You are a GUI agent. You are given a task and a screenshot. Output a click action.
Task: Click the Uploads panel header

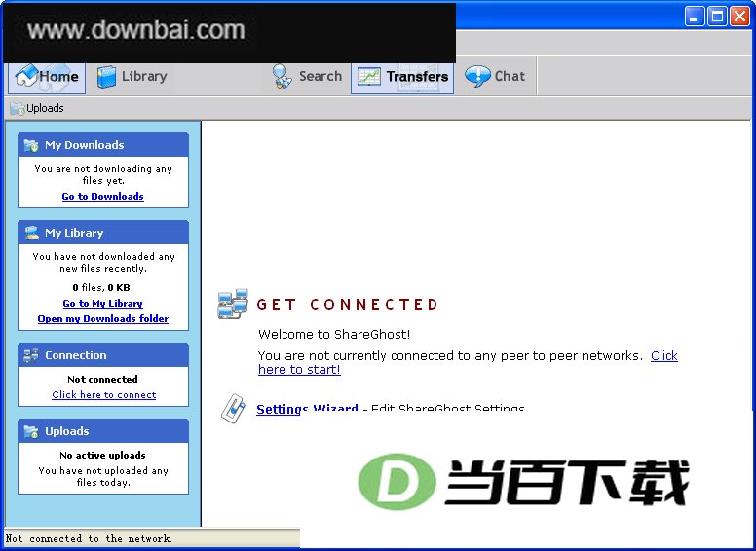point(103,431)
